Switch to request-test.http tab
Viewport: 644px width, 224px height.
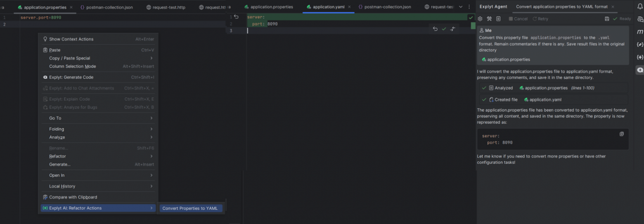click(166, 7)
